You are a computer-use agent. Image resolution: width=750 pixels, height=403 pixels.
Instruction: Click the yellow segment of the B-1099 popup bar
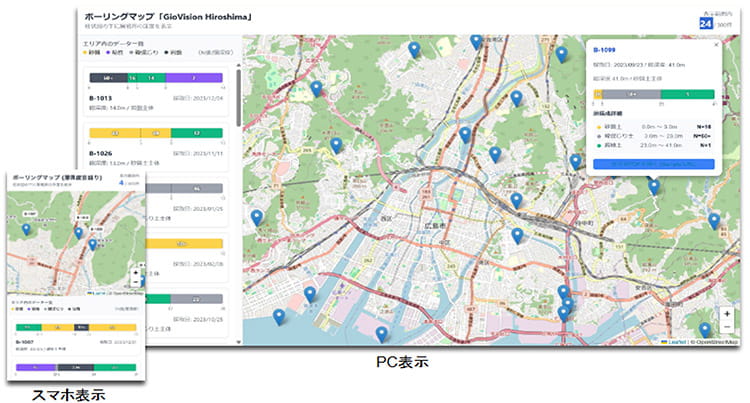598,94
